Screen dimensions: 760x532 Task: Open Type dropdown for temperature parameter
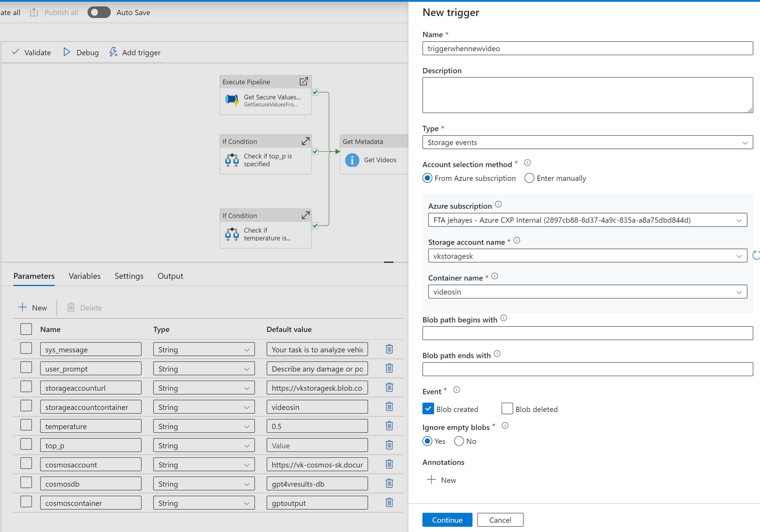click(x=204, y=426)
